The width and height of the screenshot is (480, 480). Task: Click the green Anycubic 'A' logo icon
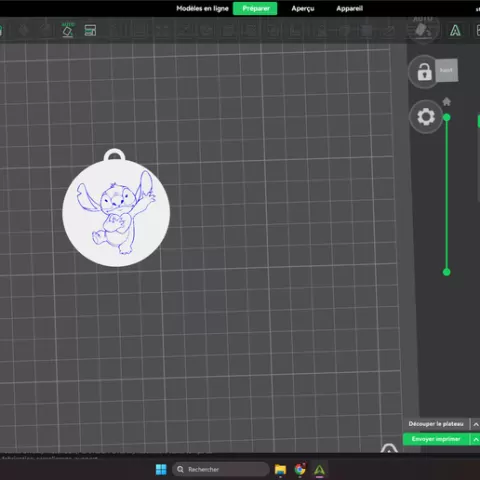click(455, 30)
